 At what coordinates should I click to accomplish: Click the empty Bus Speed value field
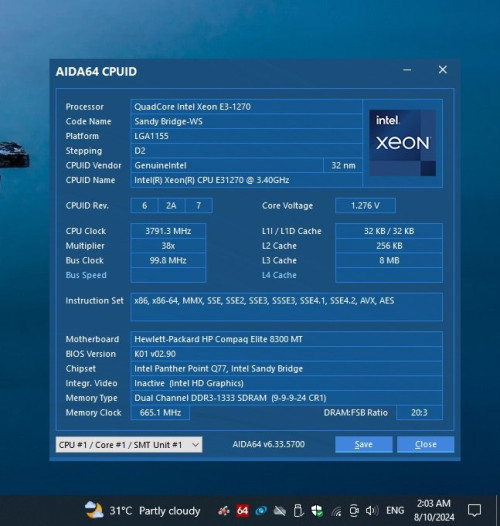point(168,275)
